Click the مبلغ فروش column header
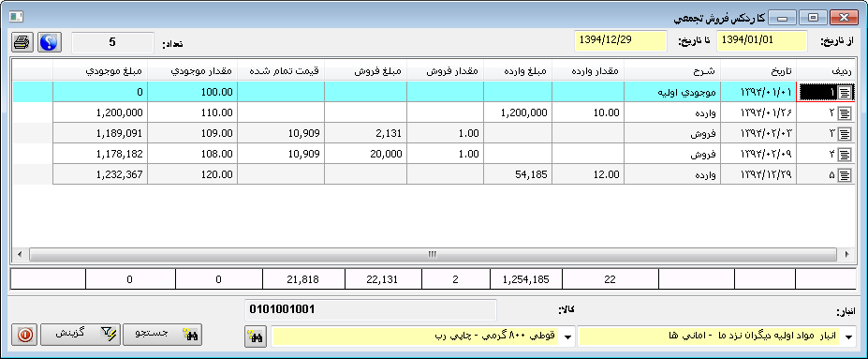 [365, 72]
